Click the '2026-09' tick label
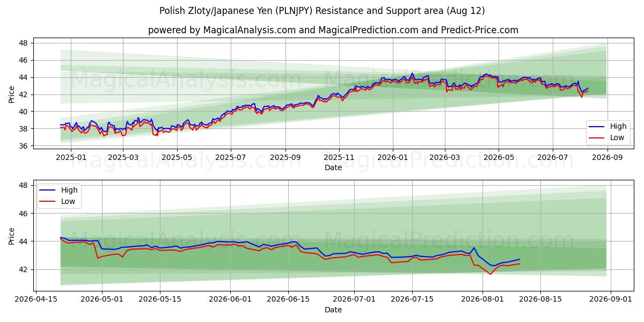 point(608,158)
